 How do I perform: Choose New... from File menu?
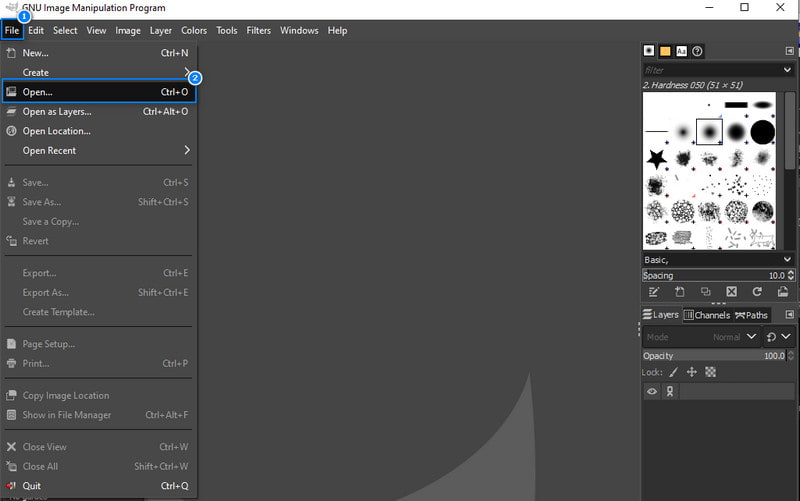pyautogui.click(x=99, y=53)
